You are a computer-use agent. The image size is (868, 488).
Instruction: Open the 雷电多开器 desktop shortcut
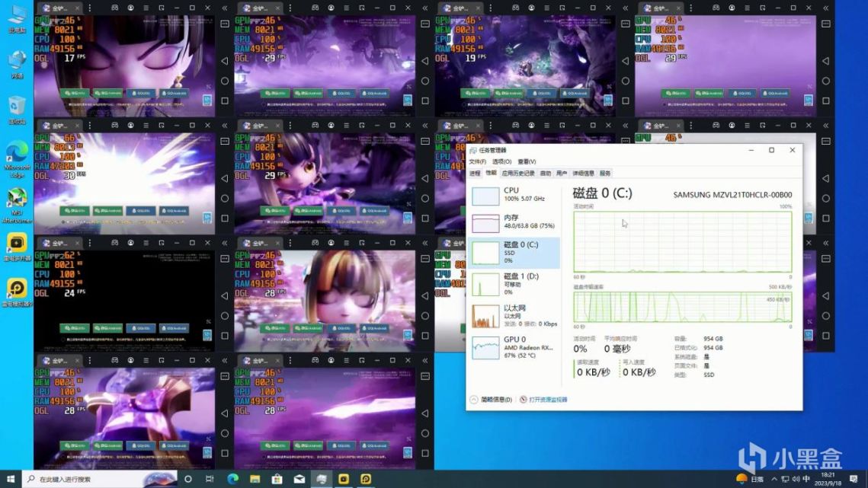[x=18, y=247]
